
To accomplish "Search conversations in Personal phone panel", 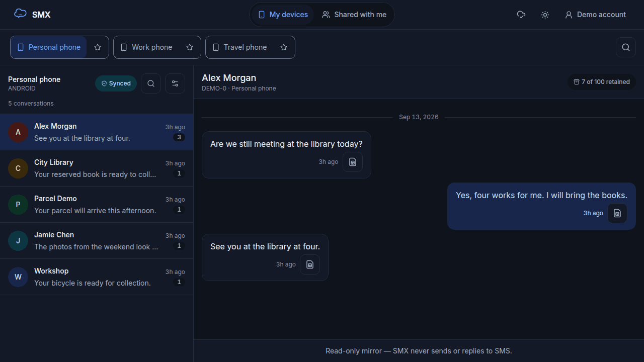I will (151, 83).
